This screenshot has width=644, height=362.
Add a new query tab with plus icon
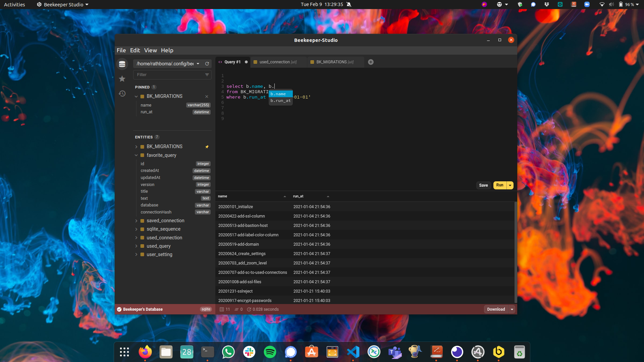pyautogui.click(x=371, y=62)
